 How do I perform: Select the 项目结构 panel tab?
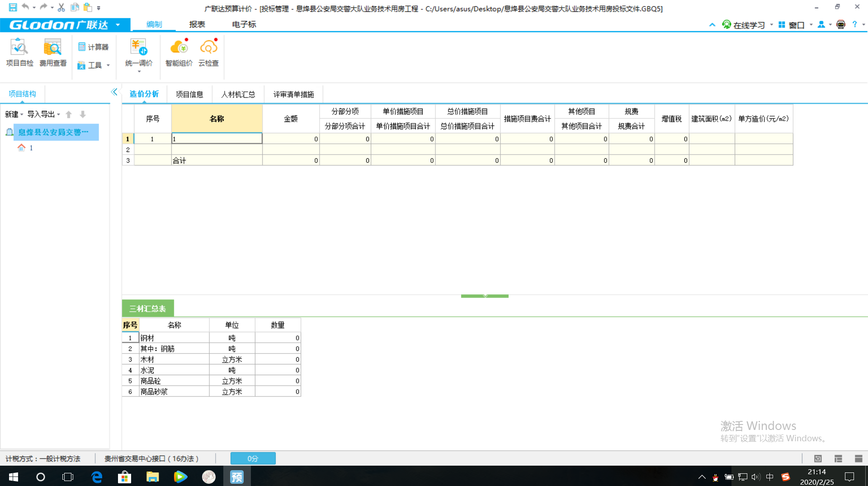(x=23, y=94)
